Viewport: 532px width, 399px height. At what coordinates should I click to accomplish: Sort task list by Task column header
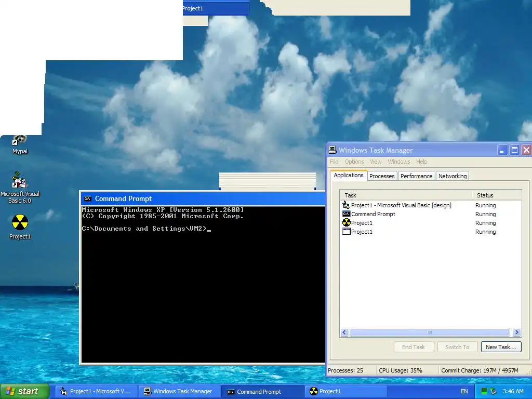(406, 195)
